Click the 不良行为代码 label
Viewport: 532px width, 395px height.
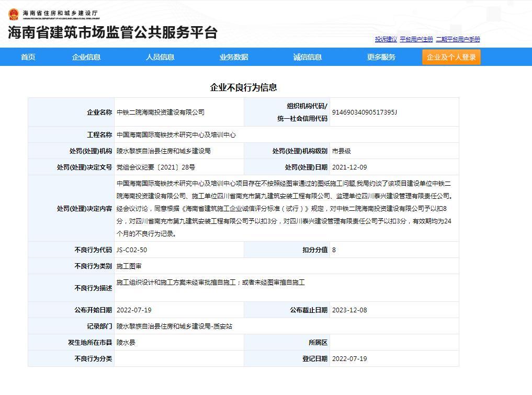(93, 250)
